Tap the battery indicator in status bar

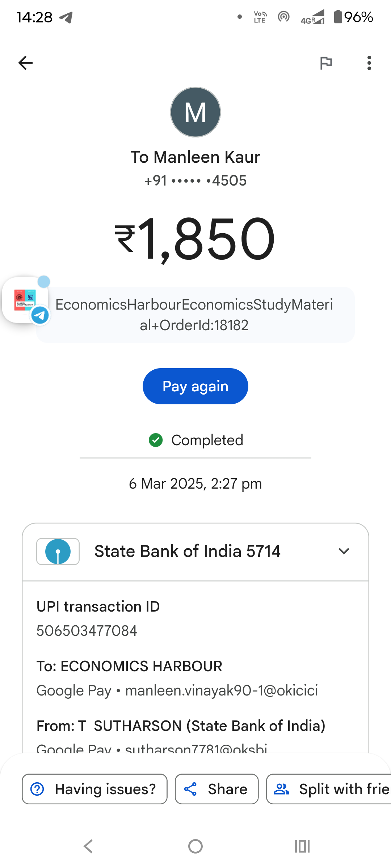click(x=338, y=17)
